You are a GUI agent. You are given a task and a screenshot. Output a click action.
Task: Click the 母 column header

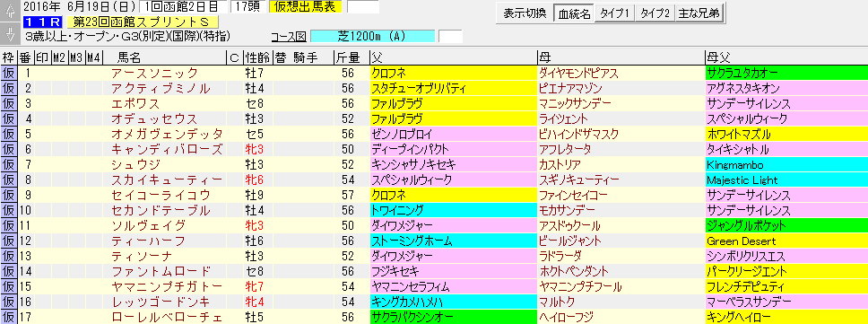click(x=621, y=57)
